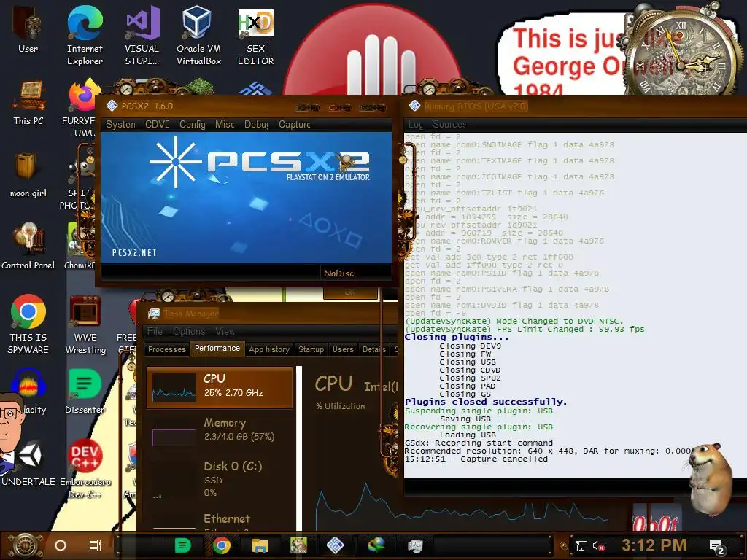
Task: Open Control Panel desktop icon
Action: 28,245
